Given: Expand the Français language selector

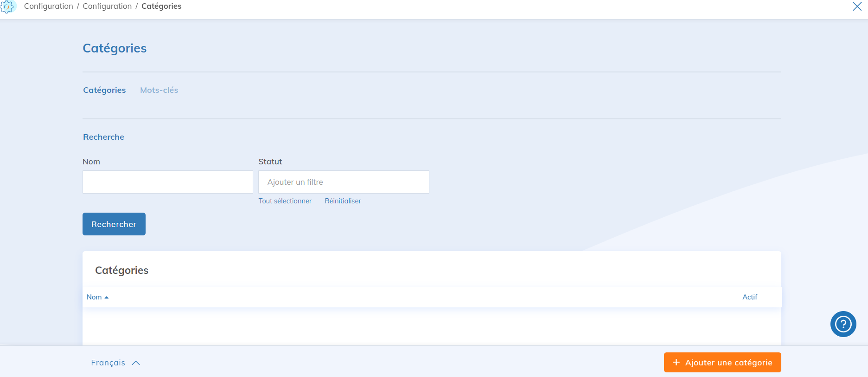Looking at the screenshot, I should point(108,363).
